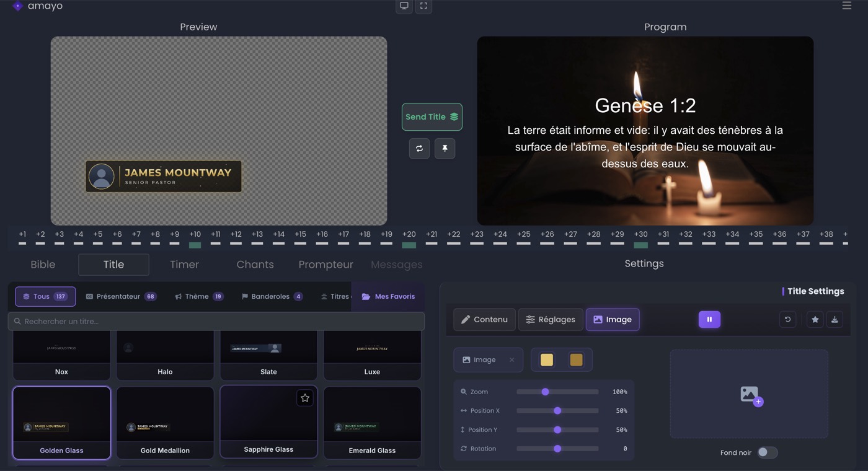Viewport: 868px width, 471px height.
Task: Click the +10 verse marker
Action: [x=195, y=239]
